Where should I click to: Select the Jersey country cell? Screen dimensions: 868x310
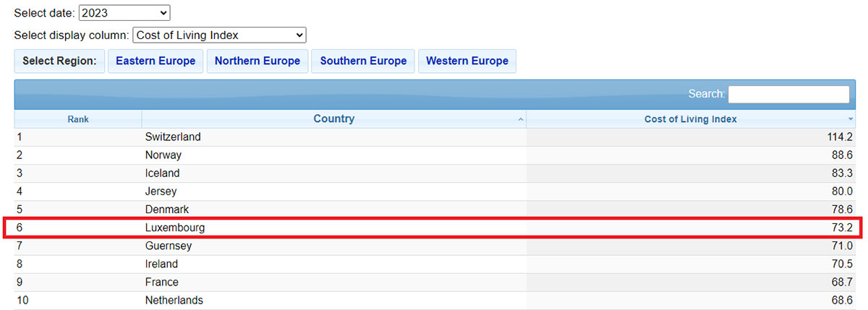pyautogui.click(x=334, y=191)
